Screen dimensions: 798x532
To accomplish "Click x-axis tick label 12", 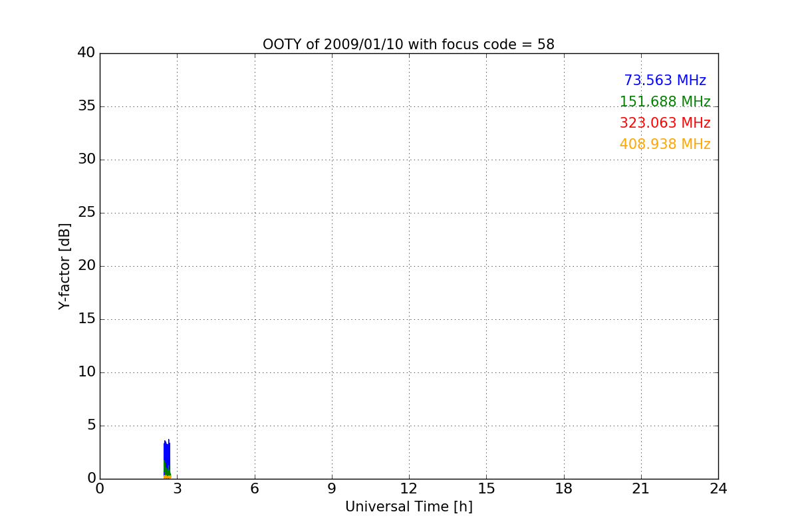I will click(x=409, y=489).
